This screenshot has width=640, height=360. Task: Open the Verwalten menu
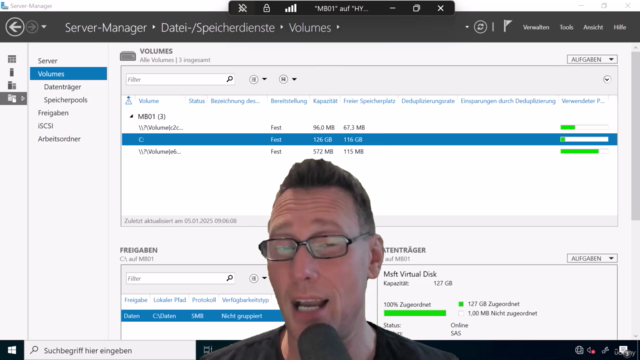(536, 27)
